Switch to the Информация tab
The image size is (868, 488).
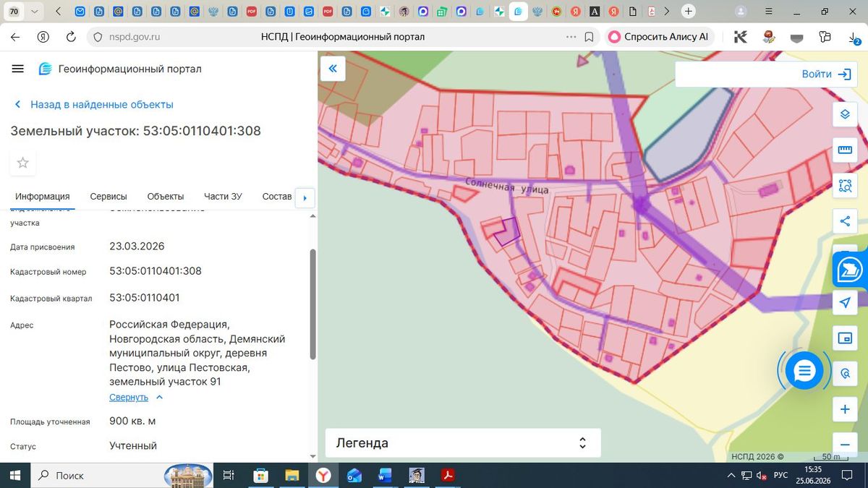point(43,197)
